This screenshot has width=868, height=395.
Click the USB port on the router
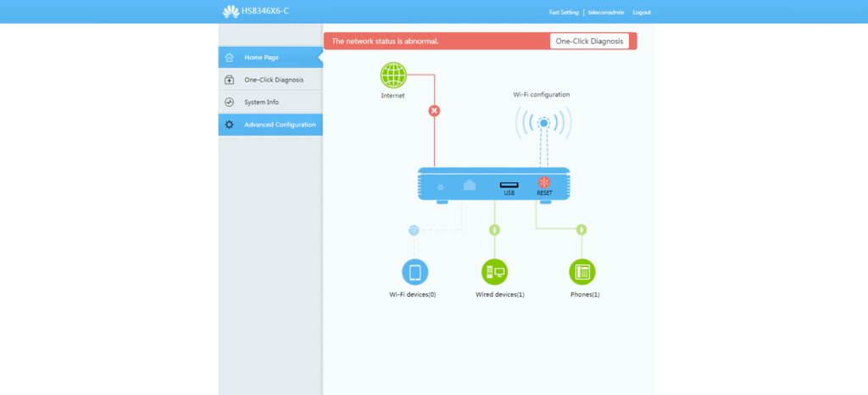coord(509,186)
